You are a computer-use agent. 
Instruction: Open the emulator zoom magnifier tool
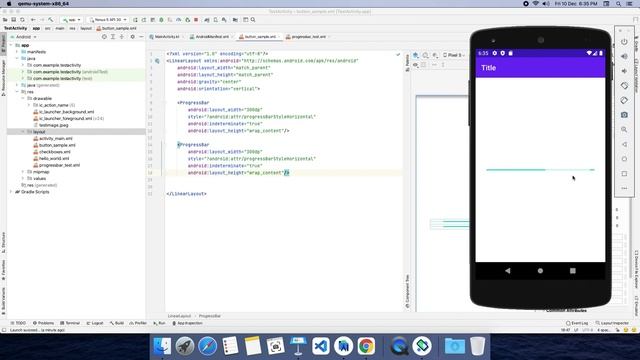click(624, 130)
